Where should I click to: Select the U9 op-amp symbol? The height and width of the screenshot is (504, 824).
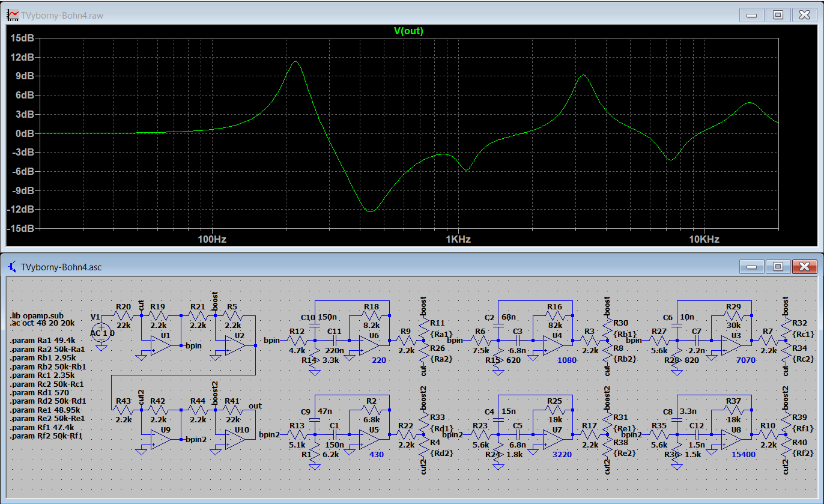coord(162,439)
